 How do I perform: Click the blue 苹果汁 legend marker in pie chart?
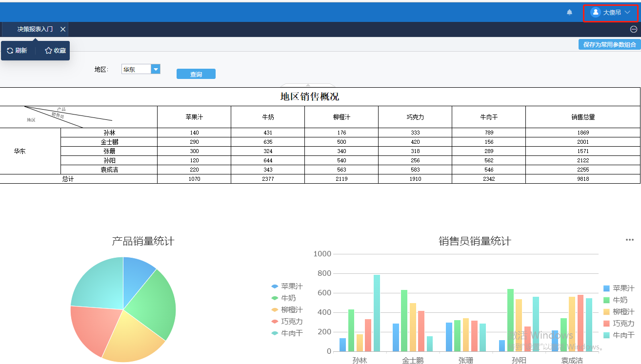[x=276, y=286]
